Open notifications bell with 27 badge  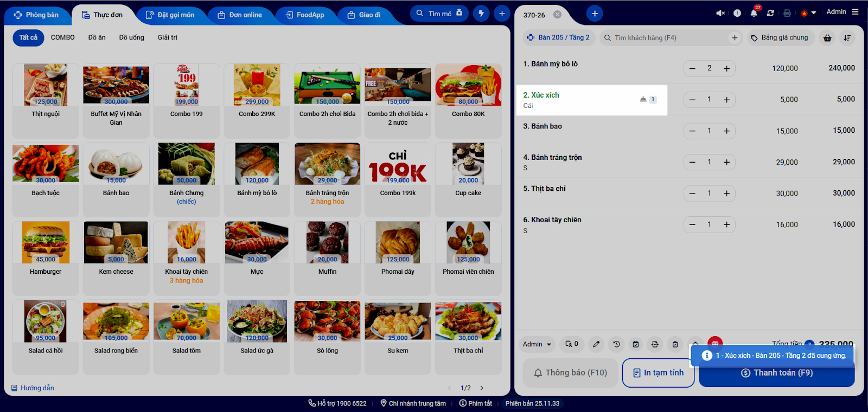pyautogui.click(x=754, y=12)
